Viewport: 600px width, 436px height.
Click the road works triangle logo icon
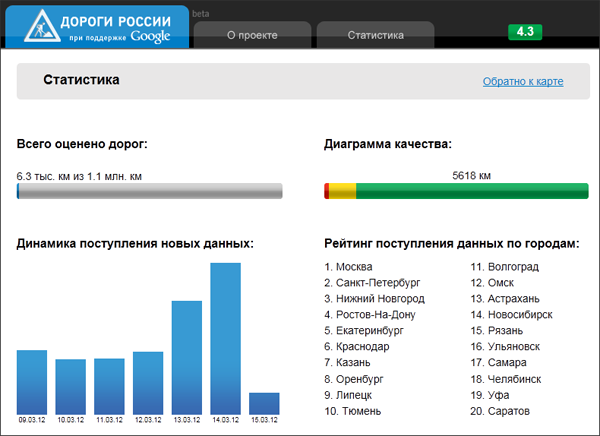point(42,27)
